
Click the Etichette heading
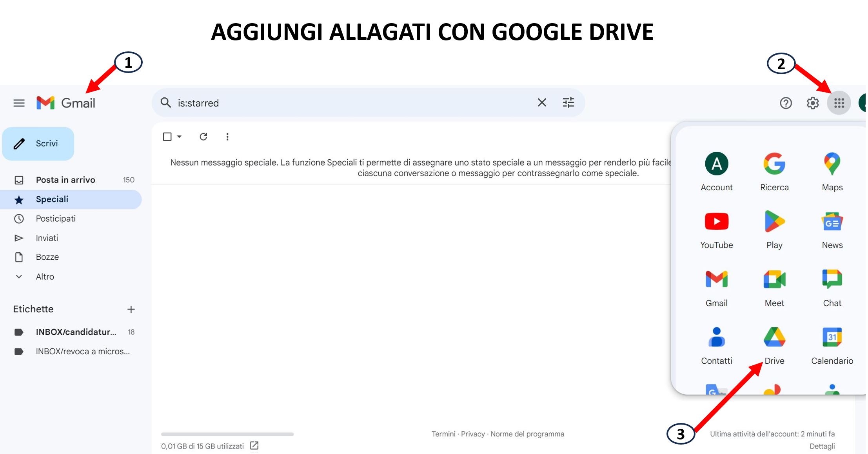33,309
